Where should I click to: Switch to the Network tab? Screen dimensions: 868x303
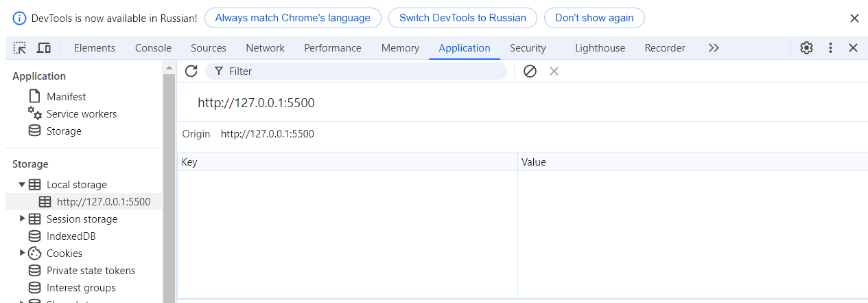(x=265, y=48)
